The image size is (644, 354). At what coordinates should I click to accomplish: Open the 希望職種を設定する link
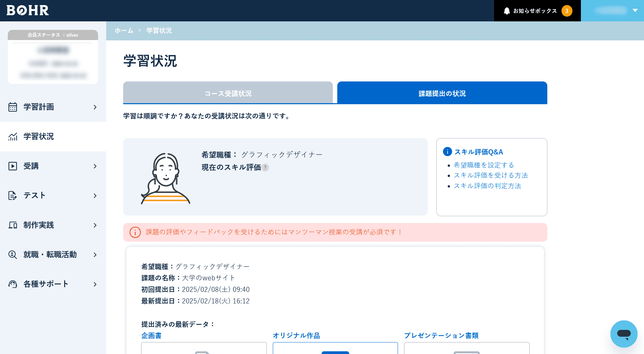pos(484,165)
